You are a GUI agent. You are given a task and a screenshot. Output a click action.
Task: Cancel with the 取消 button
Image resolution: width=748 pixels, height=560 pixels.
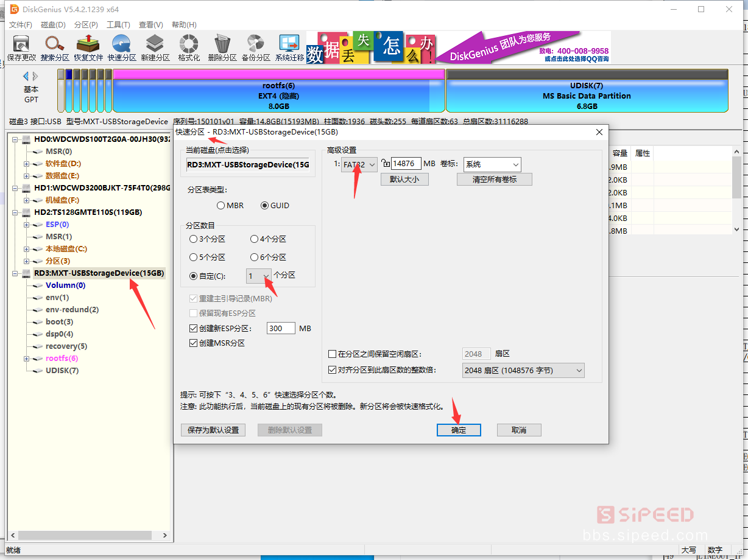(x=519, y=430)
